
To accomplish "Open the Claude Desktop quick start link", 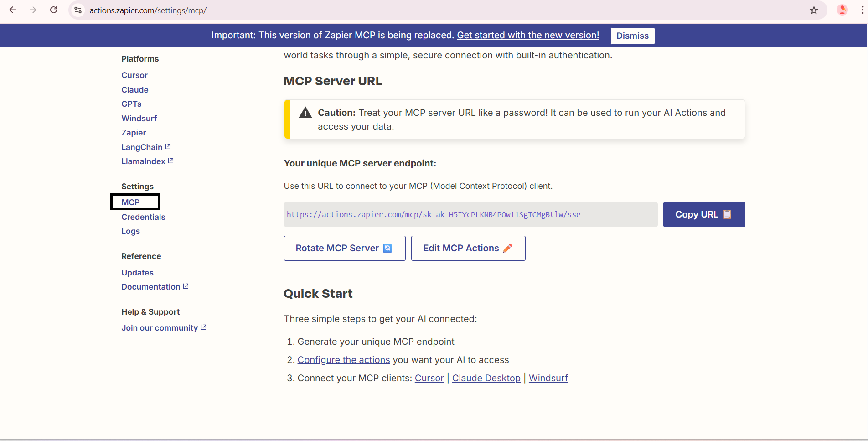I will (x=486, y=378).
